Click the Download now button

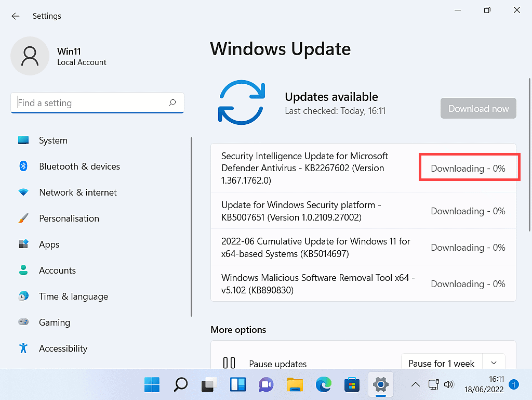pos(478,109)
